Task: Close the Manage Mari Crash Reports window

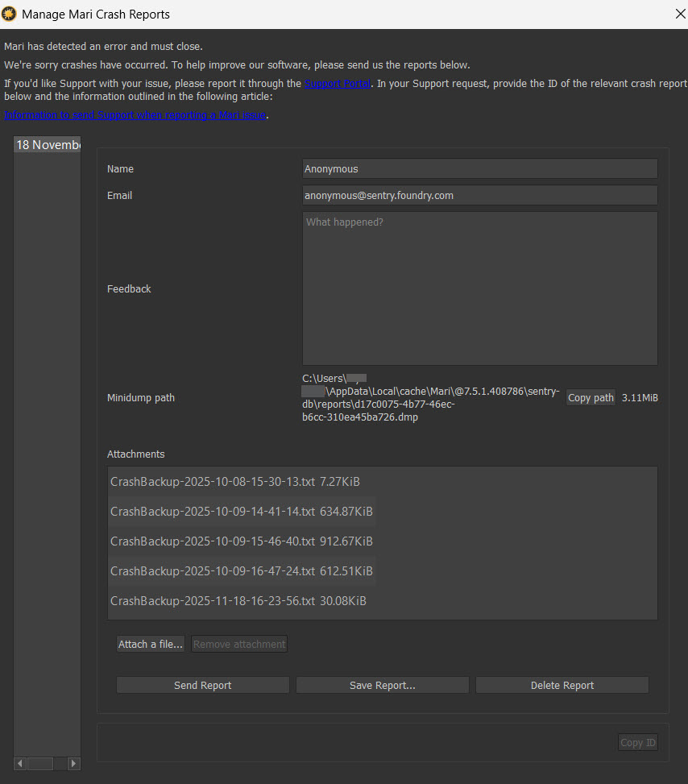Action: [678, 14]
